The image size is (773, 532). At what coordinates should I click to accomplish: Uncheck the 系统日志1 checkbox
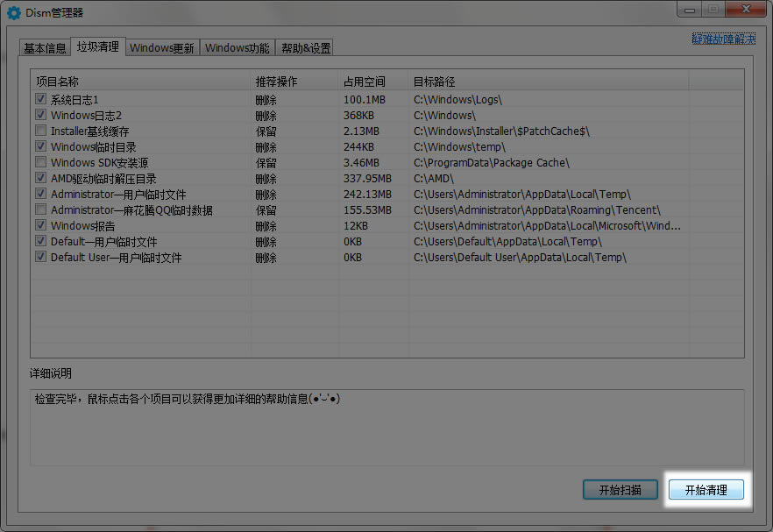pyautogui.click(x=41, y=99)
